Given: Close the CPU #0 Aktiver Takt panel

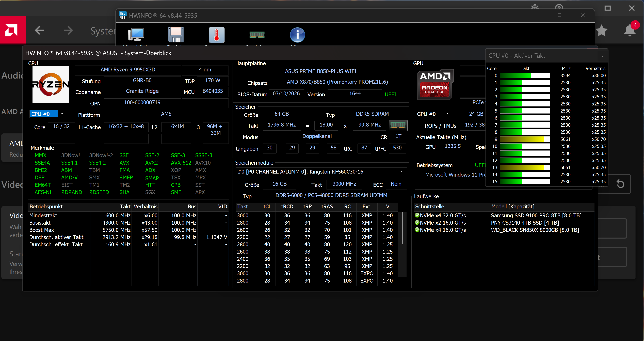Looking at the screenshot, I should [x=603, y=56].
